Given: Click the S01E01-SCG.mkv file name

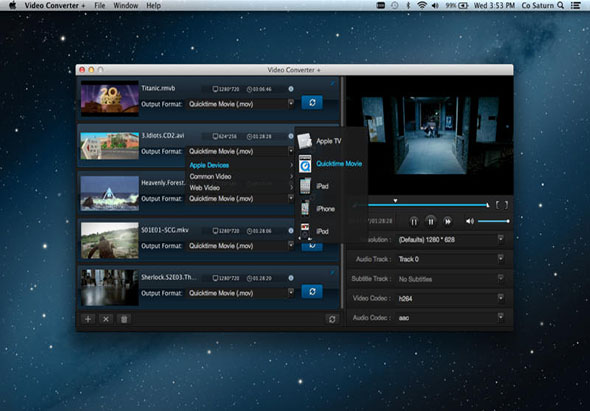Looking at the screenshot, I should click(165, 230).
